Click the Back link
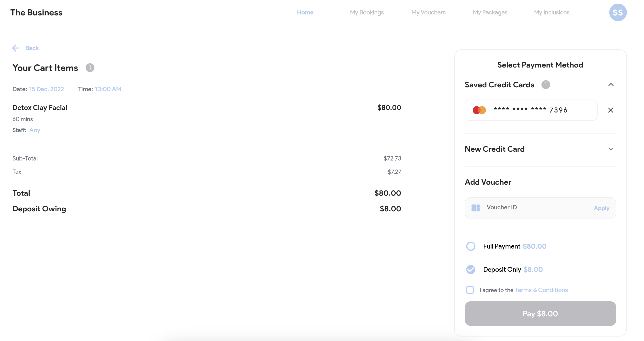 pyautogui.click(x=32, y=48)
